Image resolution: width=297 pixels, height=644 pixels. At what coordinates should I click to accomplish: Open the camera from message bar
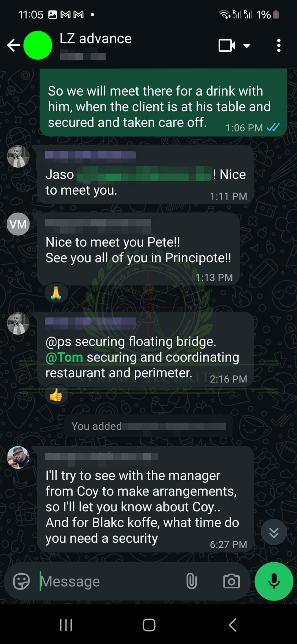(x=231, y=581)
